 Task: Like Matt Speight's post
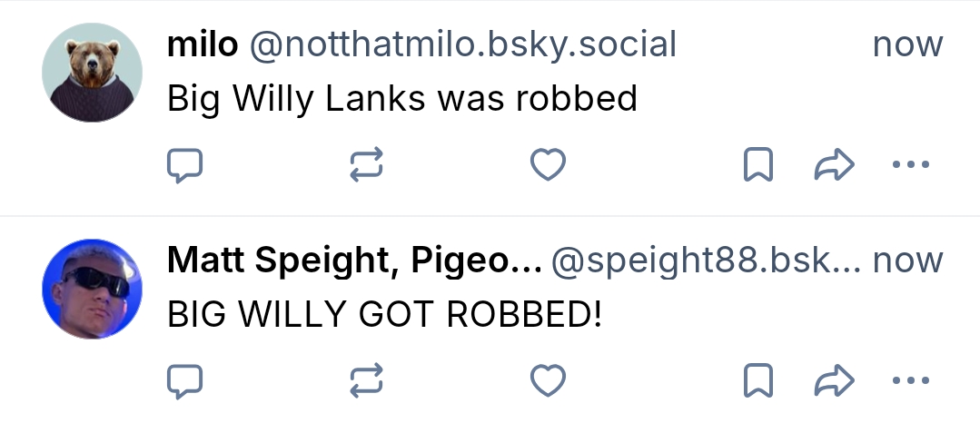pyautogui.click(x=548, y=381)
